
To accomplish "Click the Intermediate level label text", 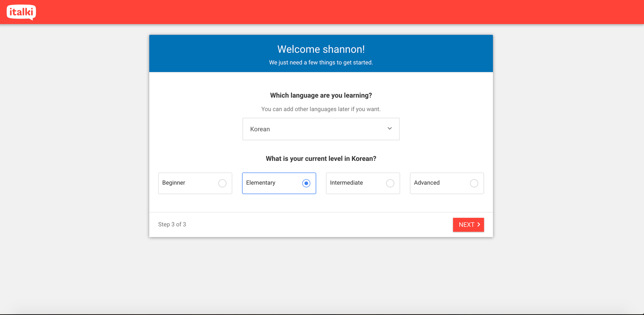I will point(346,183).
